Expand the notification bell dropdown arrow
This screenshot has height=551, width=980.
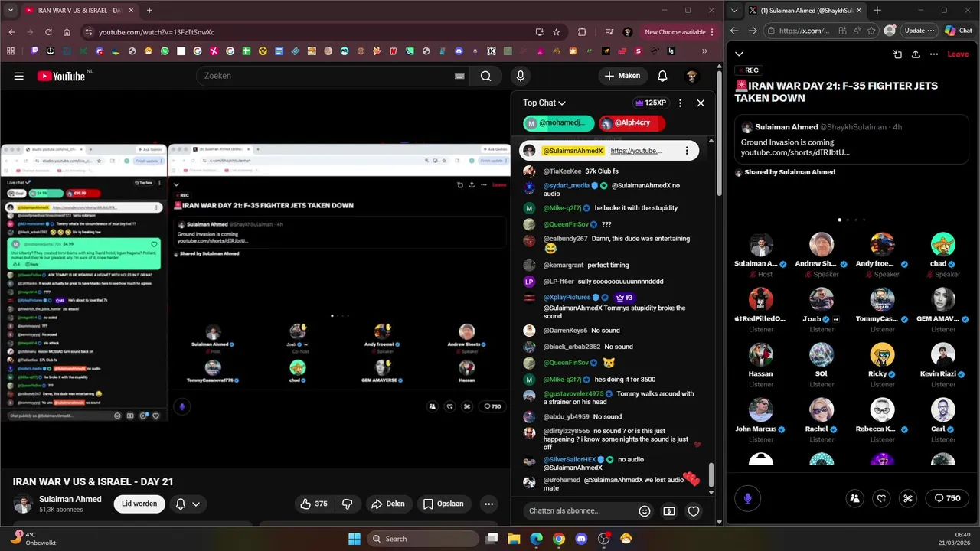coord(196,504)
